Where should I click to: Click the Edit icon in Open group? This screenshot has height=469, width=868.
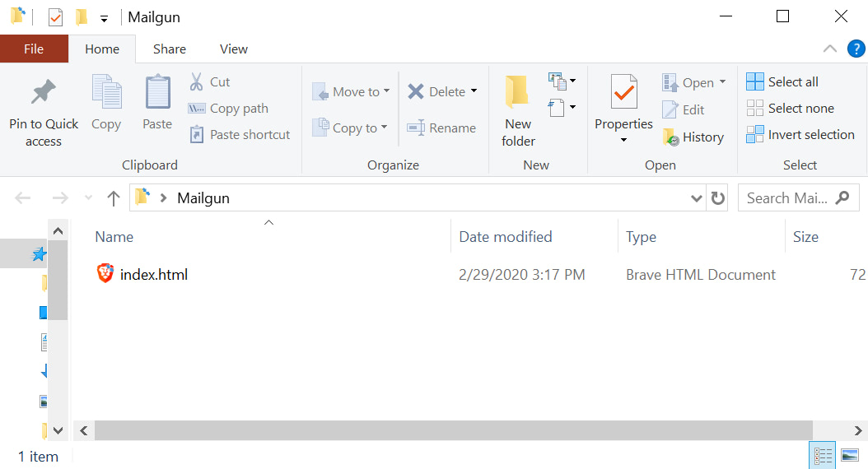(x=670, y=109)
